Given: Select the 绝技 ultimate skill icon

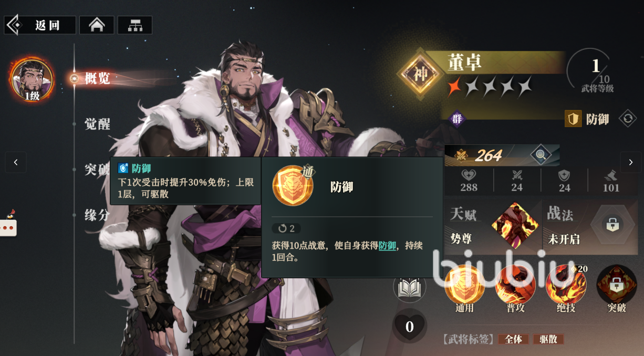Looking at the screenshot, I should [x=566, y=285].
